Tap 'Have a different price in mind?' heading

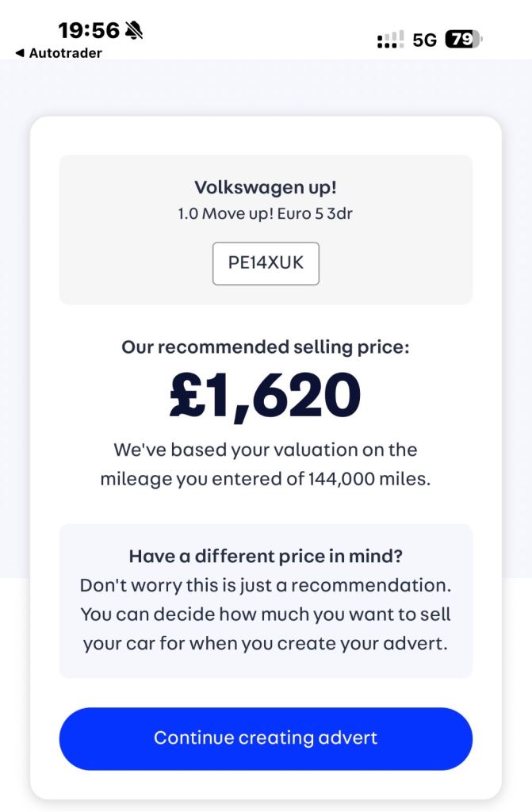click(x=266, y=556)
